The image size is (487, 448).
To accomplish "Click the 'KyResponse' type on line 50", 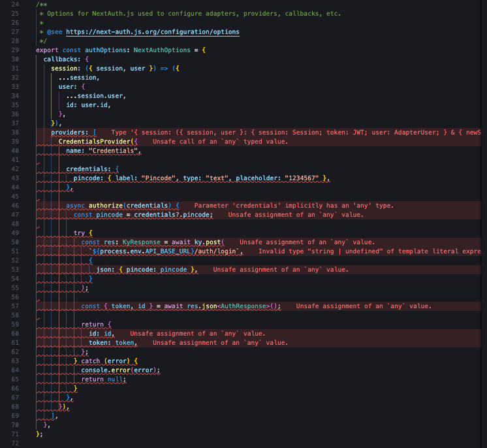I will coord(141,242).
